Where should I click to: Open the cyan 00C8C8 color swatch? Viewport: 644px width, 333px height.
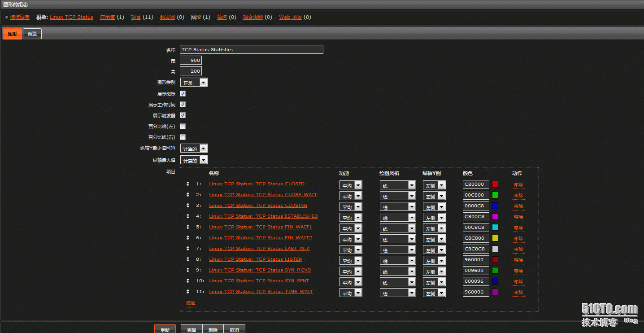click(x=495, y=228)
